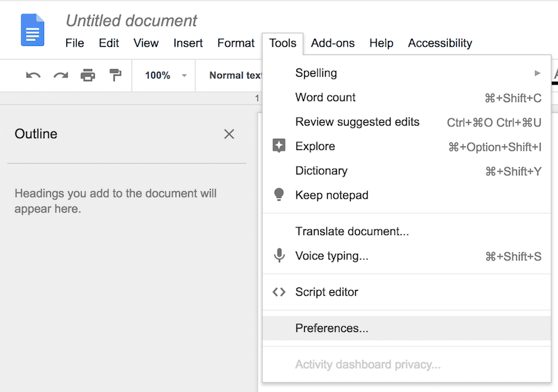Click the Google Docs home icon
The image size is (558, 392).
click(33, 30)
